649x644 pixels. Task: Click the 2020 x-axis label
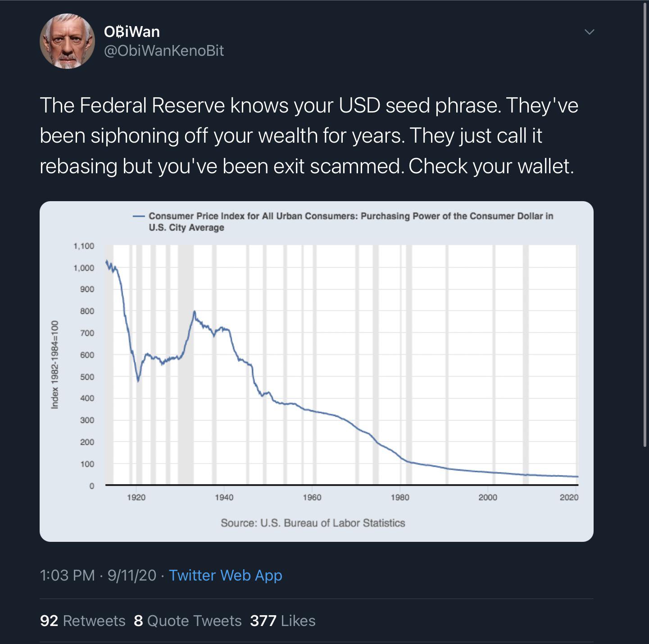[x=569, y=497]
